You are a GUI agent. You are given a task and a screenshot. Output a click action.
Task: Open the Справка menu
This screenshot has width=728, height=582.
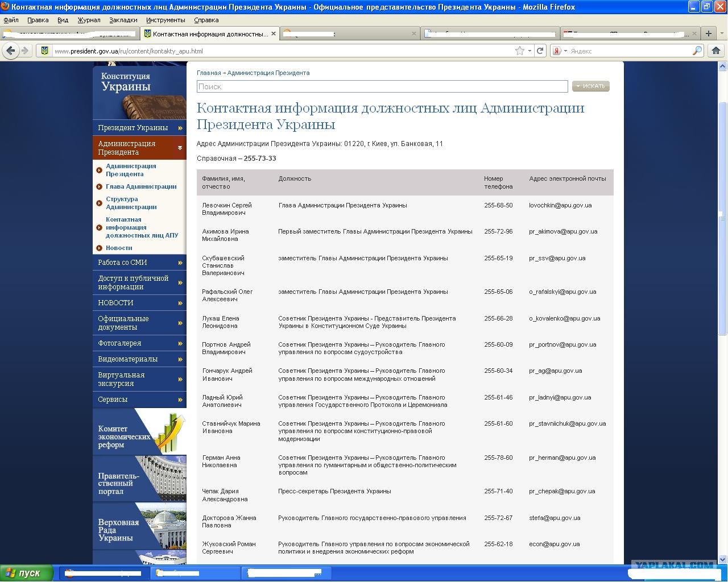(206, 20)
